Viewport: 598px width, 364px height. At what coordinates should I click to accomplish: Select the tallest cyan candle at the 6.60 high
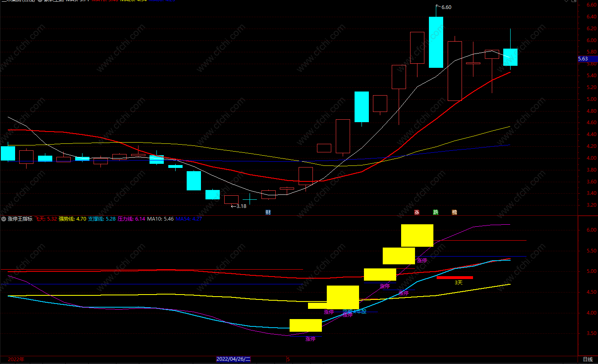click(x=436, y=42)
